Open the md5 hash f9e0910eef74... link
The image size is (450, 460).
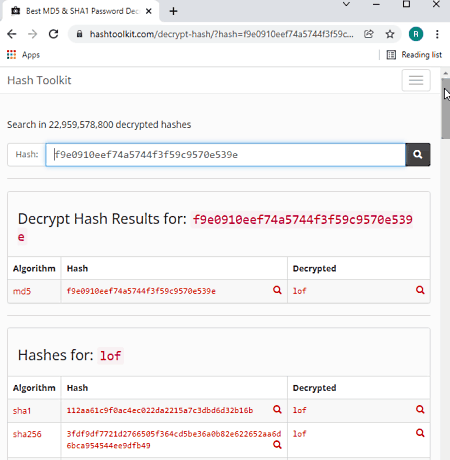[141, 291]
